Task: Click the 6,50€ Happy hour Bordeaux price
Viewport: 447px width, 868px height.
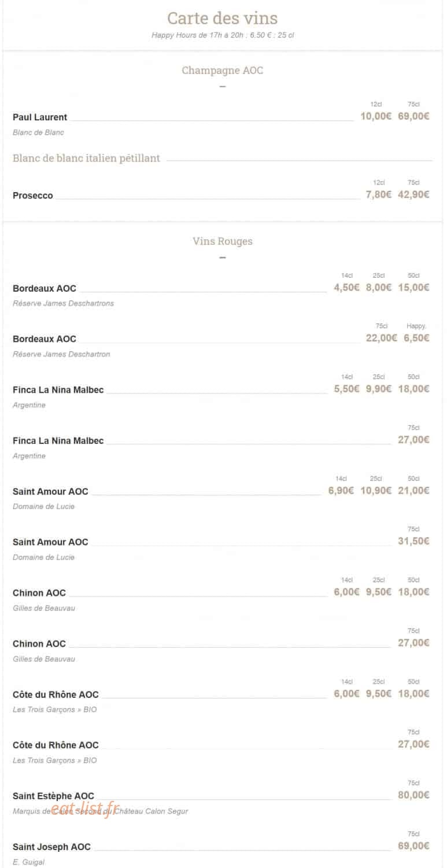Action: [416, 338]
